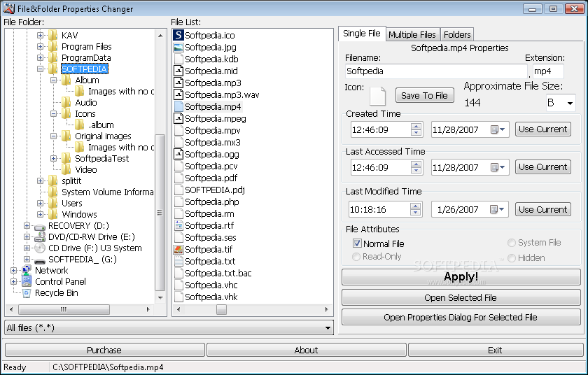The image size is (588, 375).
Task: Collapse the SOFTPEDIA folder tree node
Action: 40,69
